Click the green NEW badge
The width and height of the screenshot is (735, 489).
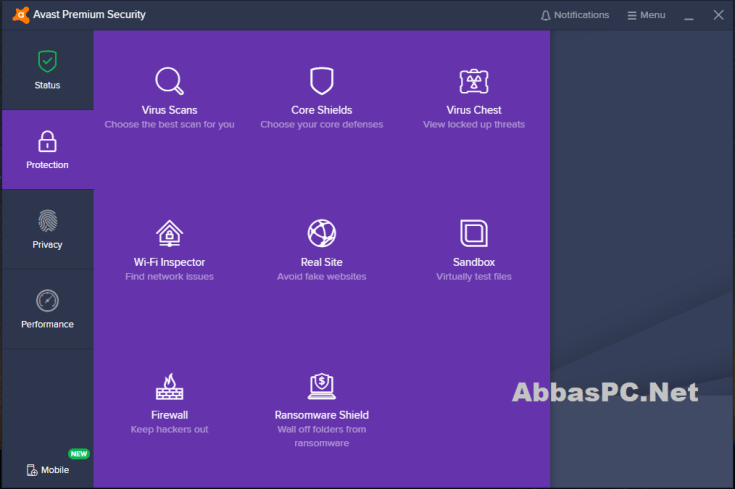(x=79, y=453)
